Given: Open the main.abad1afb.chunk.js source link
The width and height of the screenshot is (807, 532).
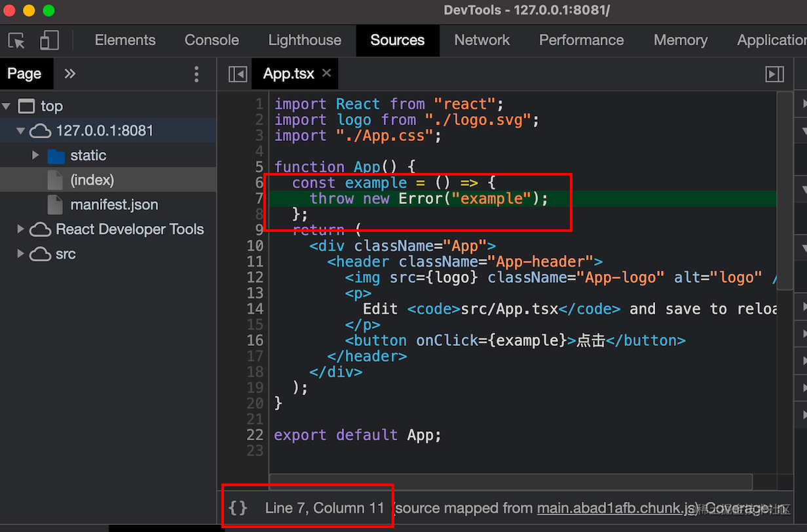Looking at the screenshot, I should click(617, 508).
